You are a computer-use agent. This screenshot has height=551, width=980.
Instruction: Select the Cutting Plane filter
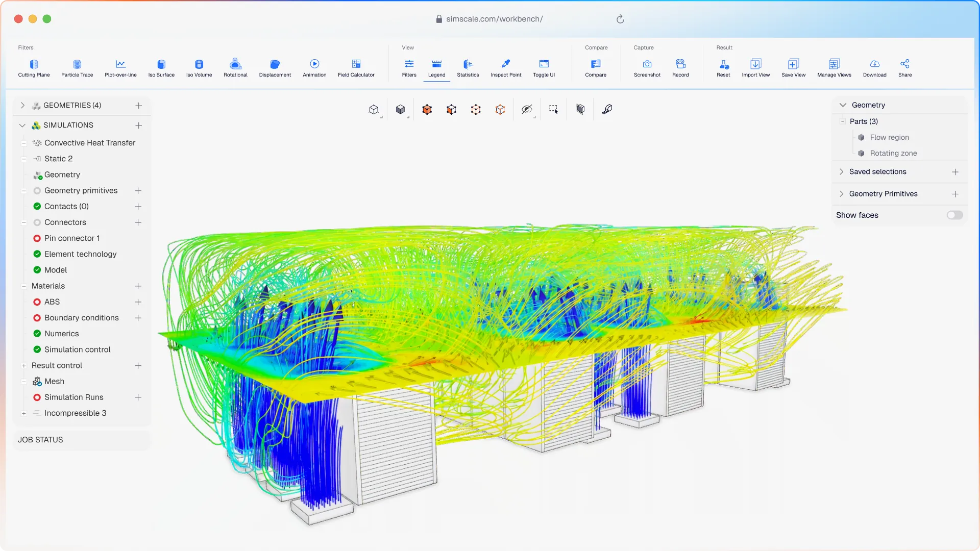point(34,68)
